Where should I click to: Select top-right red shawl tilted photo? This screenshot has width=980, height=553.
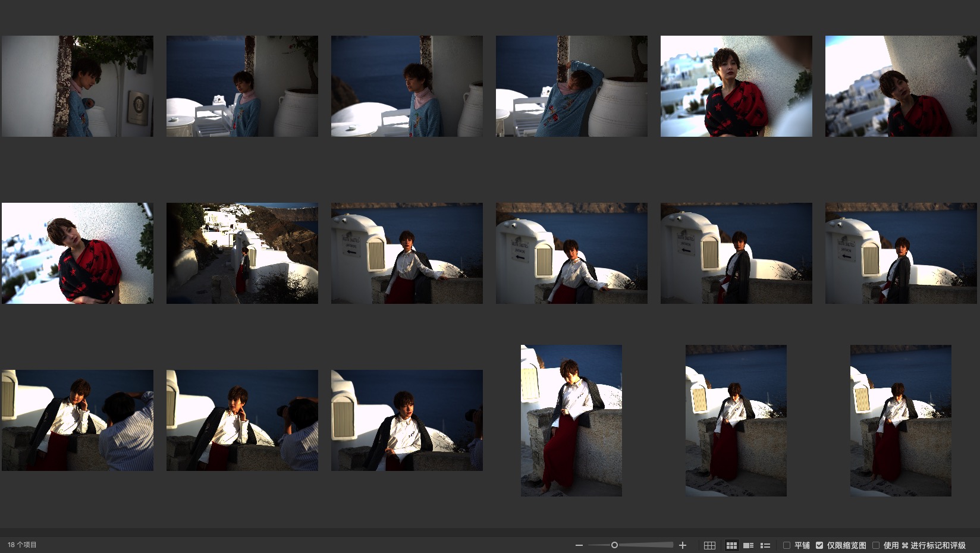[x=900, y=86]
